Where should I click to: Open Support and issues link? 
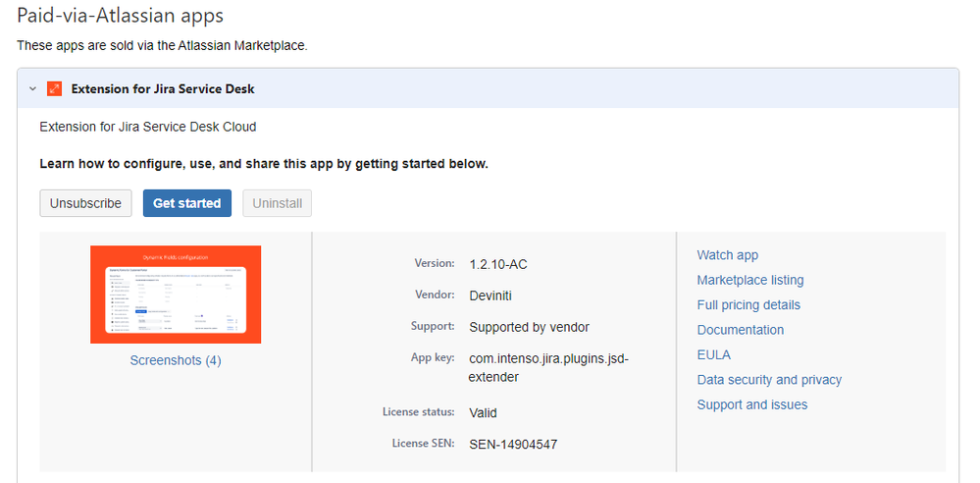[x=752, y=404]
